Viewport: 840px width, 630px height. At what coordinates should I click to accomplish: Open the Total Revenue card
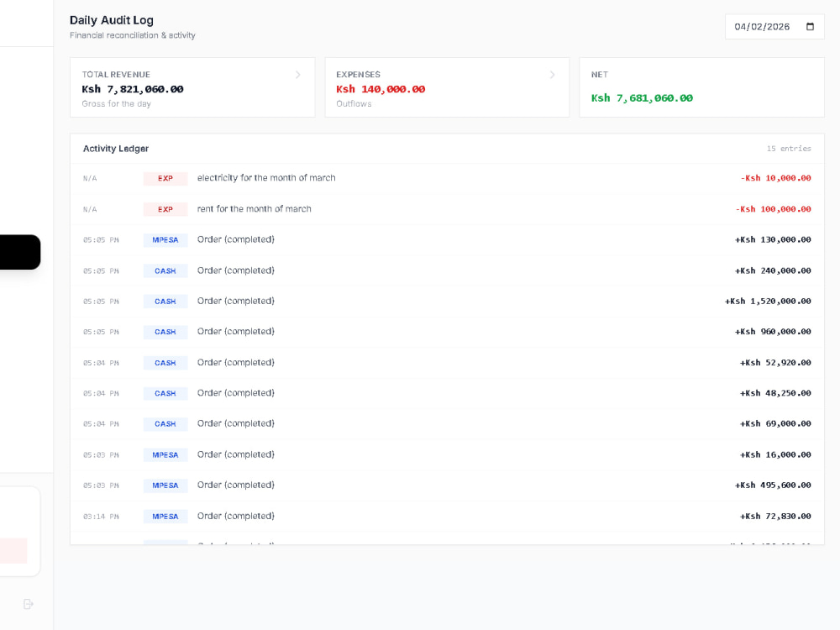[192, 87]
